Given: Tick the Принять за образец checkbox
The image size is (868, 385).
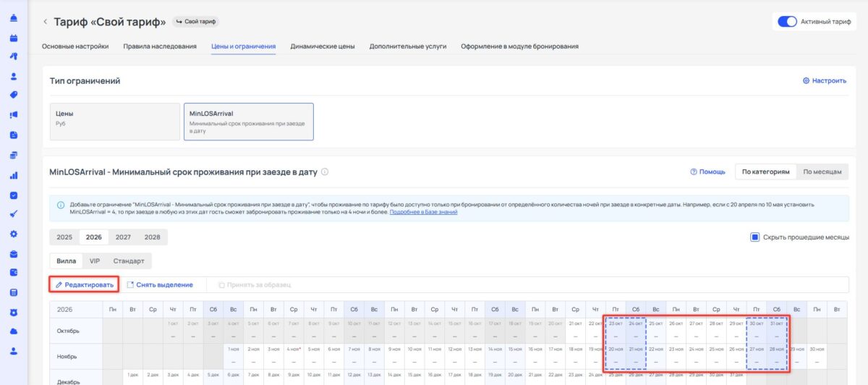Looking at the screenshot, I should (x=221, y=285).
